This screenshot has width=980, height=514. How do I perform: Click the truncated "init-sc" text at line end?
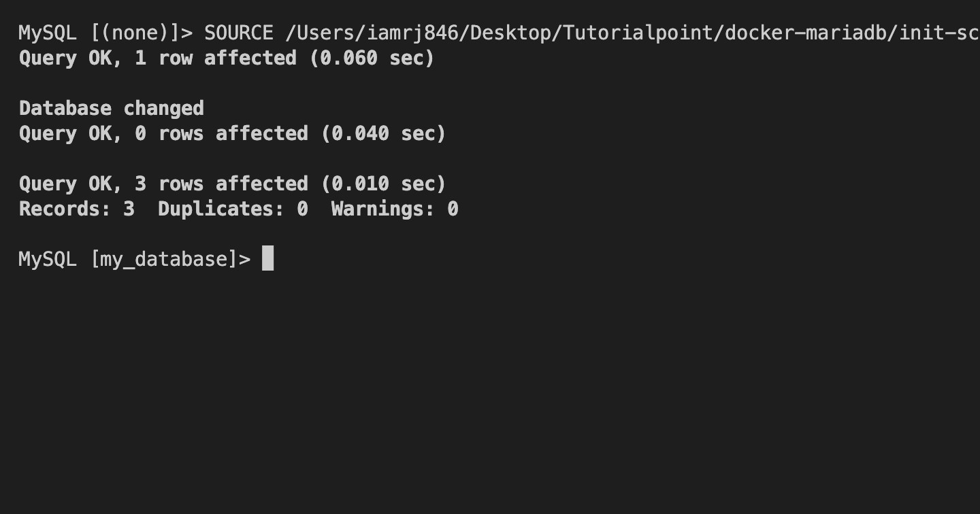click(939, 33)
